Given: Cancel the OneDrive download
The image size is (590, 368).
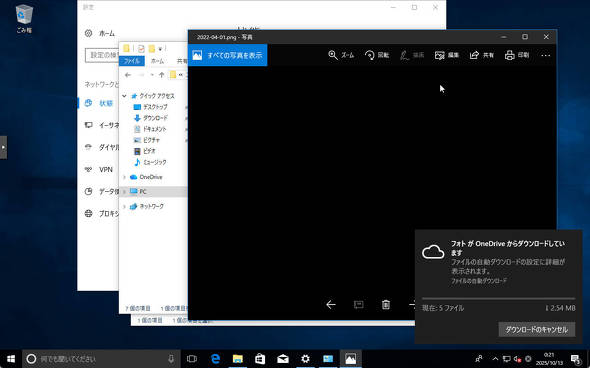Looking at the screenshot, I should pyautogui.click(x=537, y=330).
